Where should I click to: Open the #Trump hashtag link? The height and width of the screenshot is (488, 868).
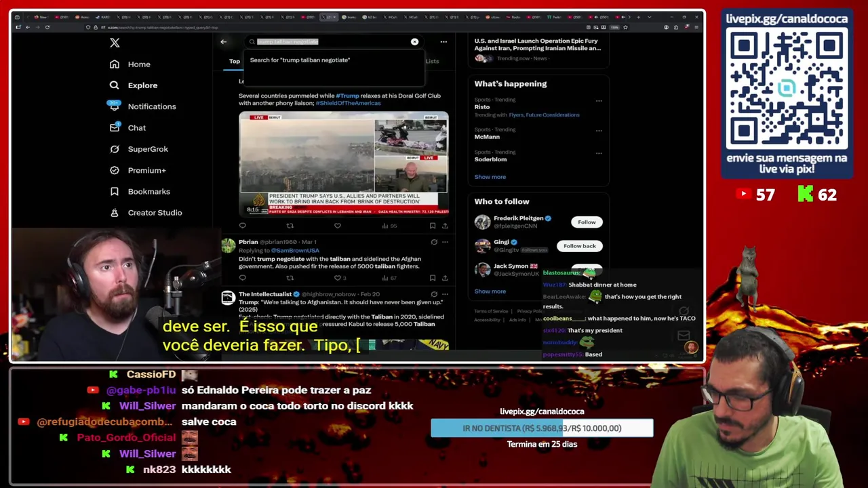pos(347,96)
